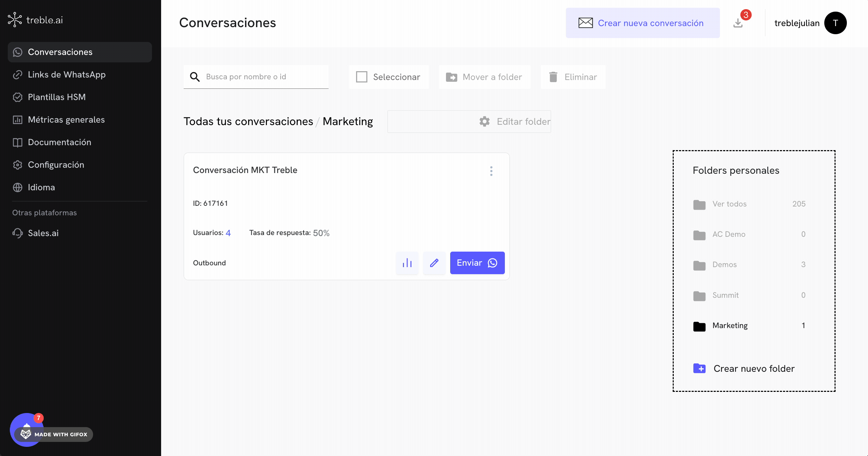The height and width of the screenshot is (456, 868).
Task: Open Links de WhatsApp in sidebar
Action: click(67, 75)
